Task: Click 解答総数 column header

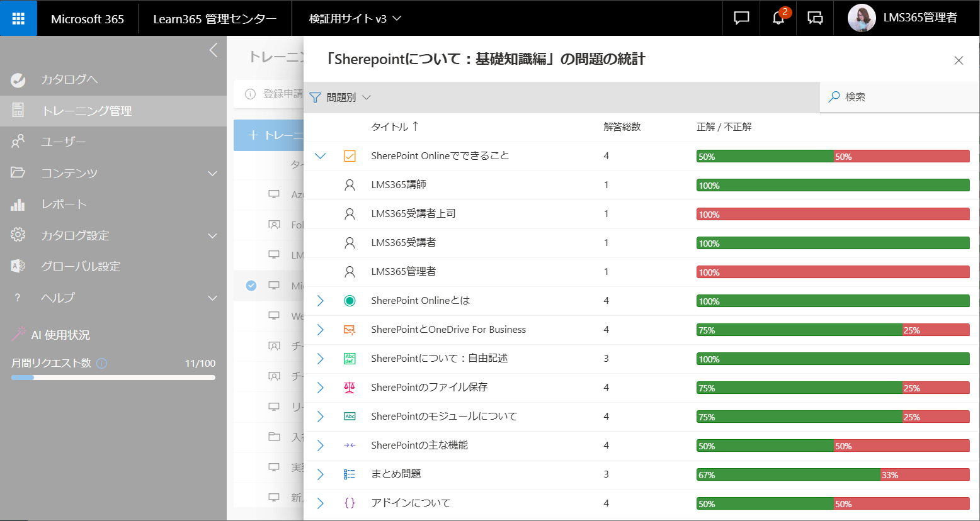Action: (622, 126)
